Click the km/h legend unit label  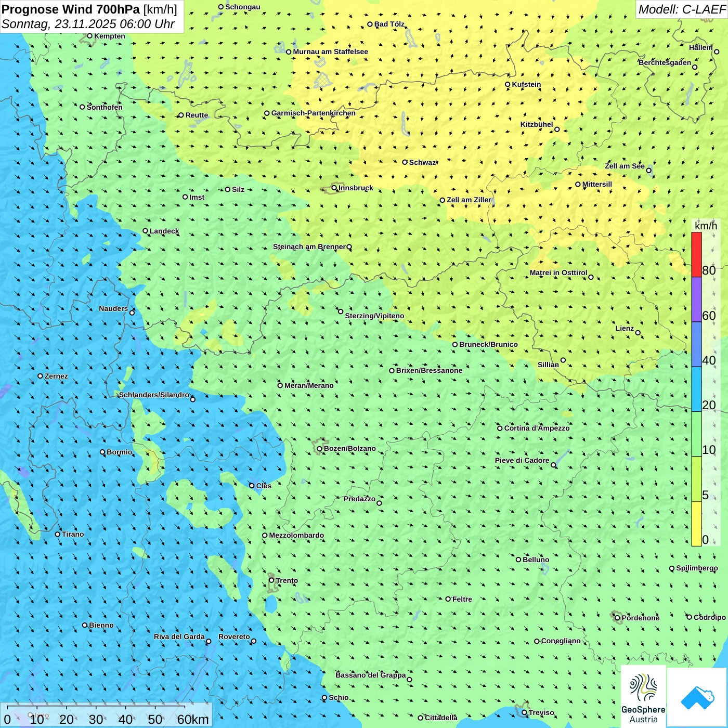pyautogui.click(x=706, y=226)
